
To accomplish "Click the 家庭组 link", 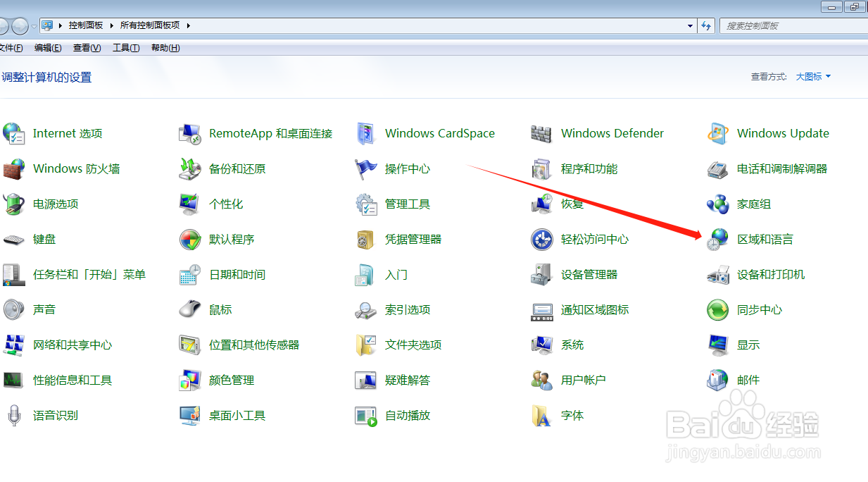I will pyautogui.click(x=754, y=204).
